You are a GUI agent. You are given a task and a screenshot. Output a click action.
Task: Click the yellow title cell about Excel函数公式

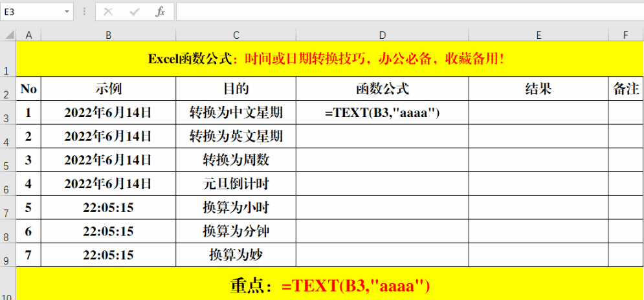tap(330, 59)
